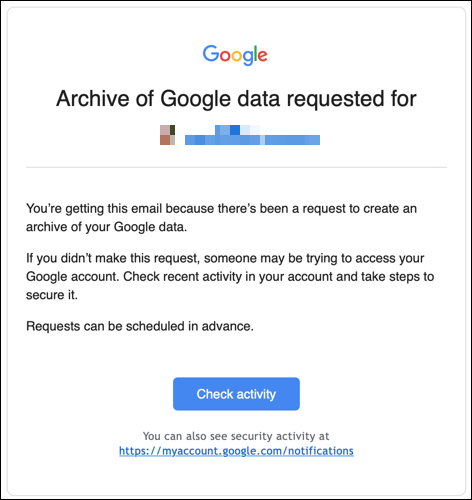Viewport: 472px width, 500px height.
Task: Click the pixelated account avatar image
Action: click(x=167, y=135)
